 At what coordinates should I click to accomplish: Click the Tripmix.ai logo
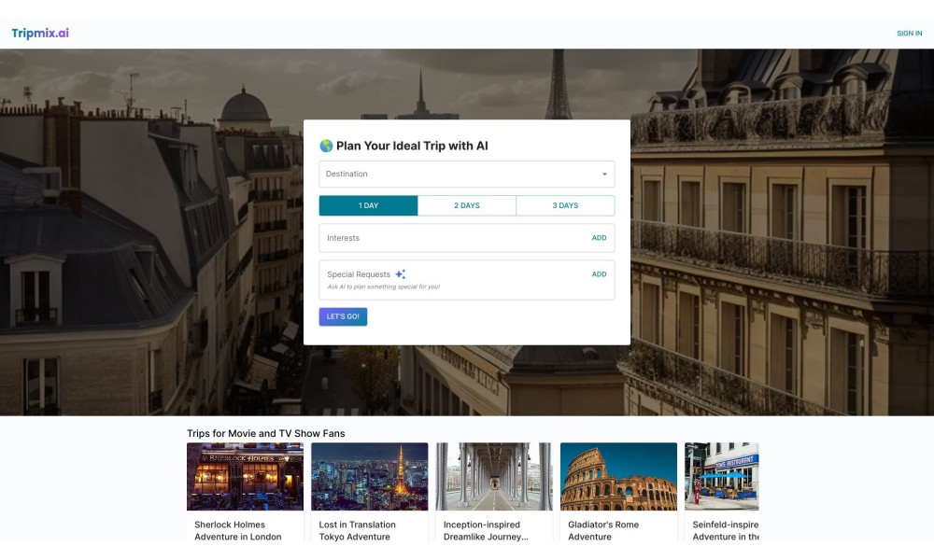click(40, 34)
